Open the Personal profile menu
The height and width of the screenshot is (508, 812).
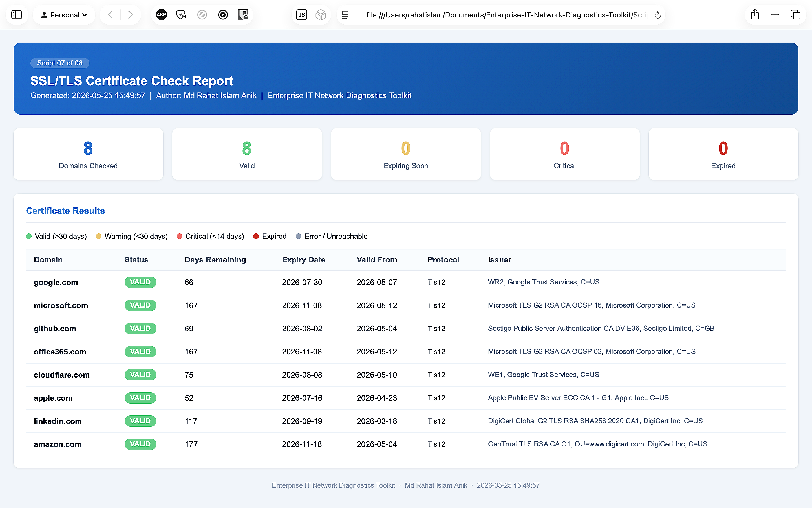(x=64, y=15)
